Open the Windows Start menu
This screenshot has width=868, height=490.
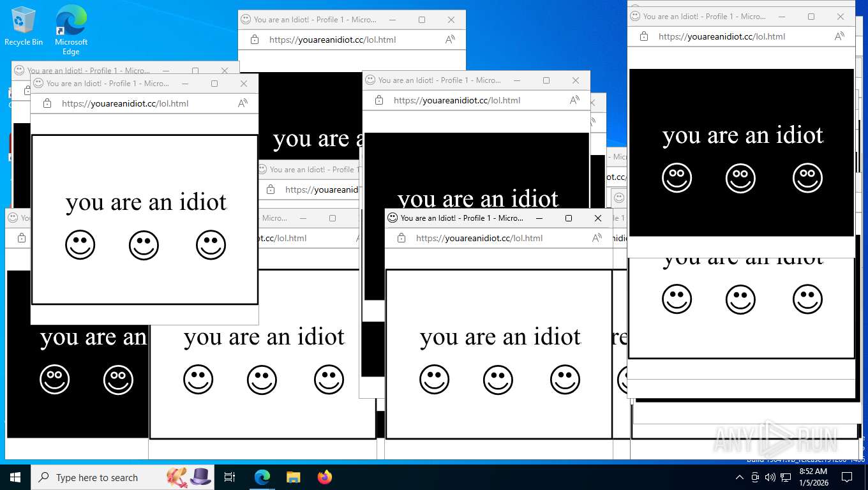pyautogui.click(x=15, y=477)
